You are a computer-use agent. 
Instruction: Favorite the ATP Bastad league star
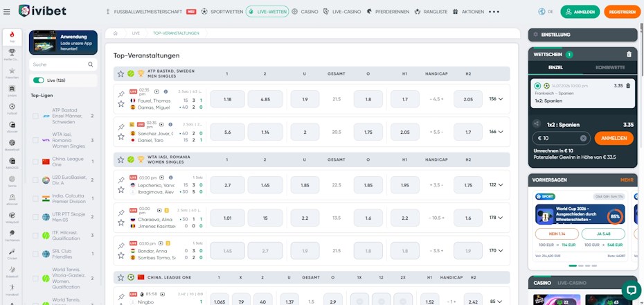[120, 73]
